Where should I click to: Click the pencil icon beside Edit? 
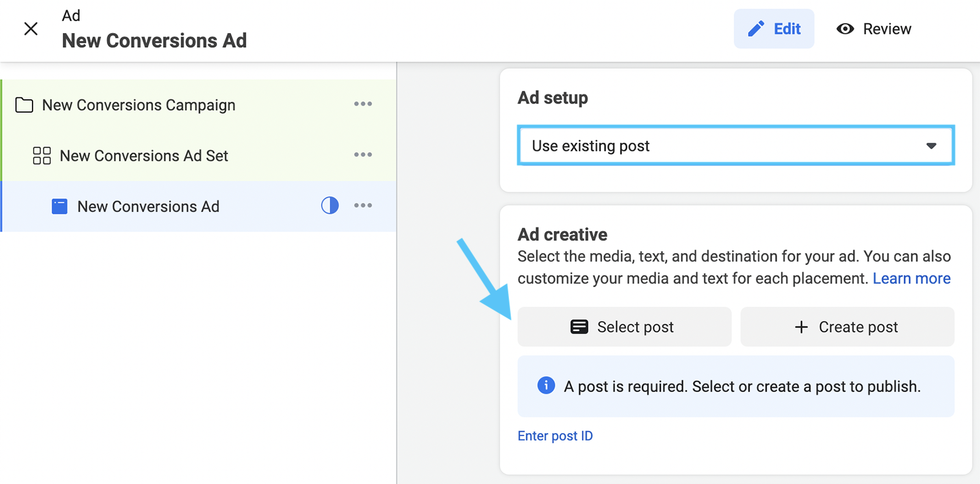click(756, 29)
